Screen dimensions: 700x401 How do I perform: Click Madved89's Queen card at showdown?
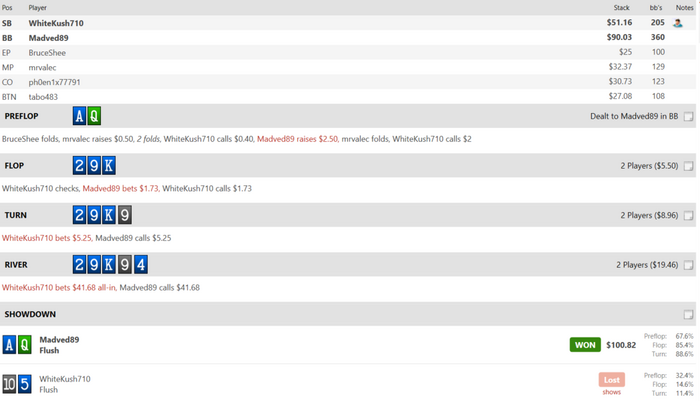(25, 345)
